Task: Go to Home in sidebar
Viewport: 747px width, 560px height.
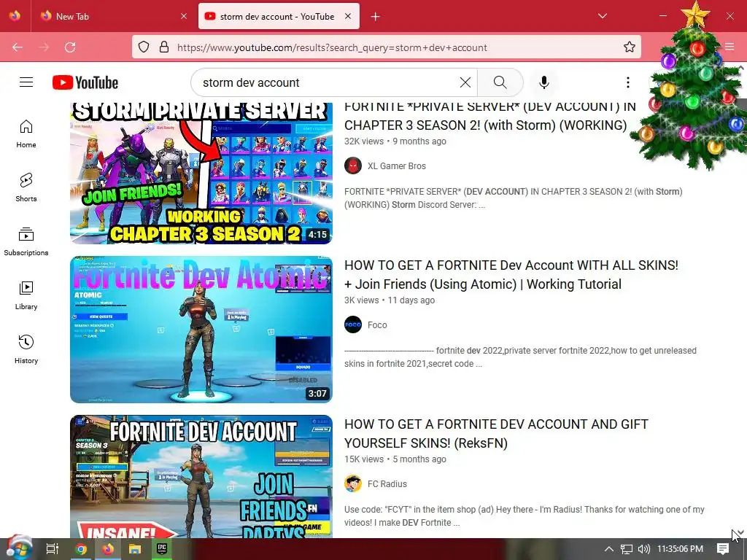Action: 26,134
